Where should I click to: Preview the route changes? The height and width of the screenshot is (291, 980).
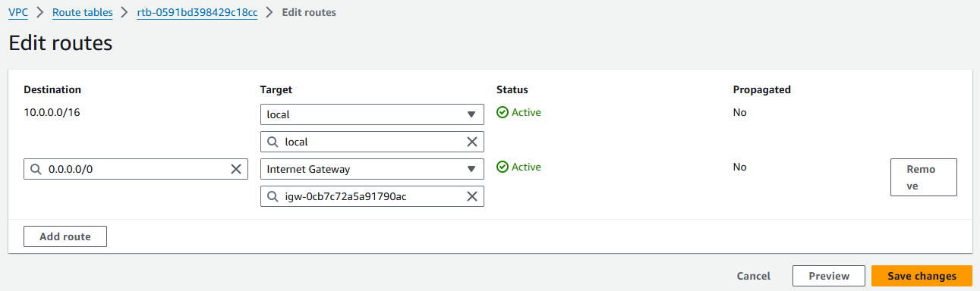pyautogui.click(x=829, y=276)
